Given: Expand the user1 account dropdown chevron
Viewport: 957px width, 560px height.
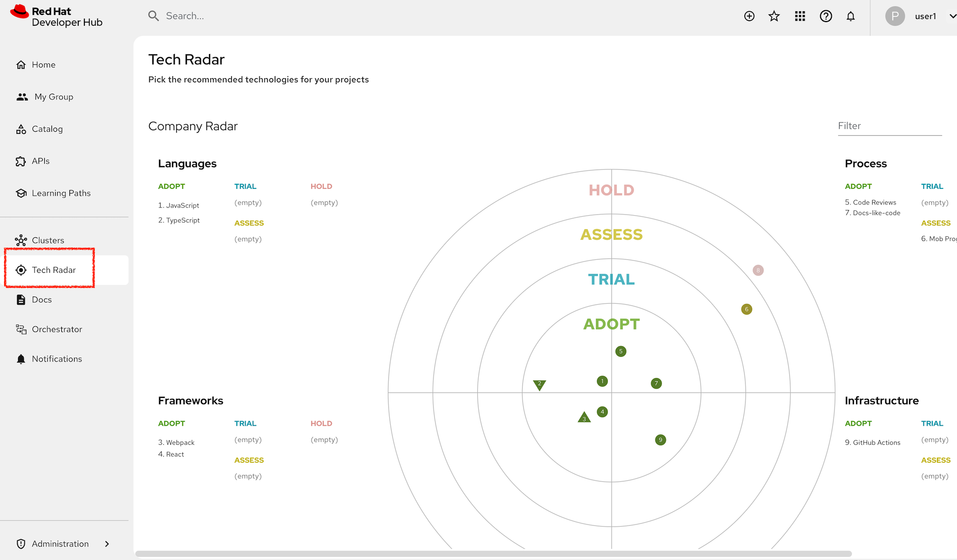Looking at the screenshot, I should point(950,16).
